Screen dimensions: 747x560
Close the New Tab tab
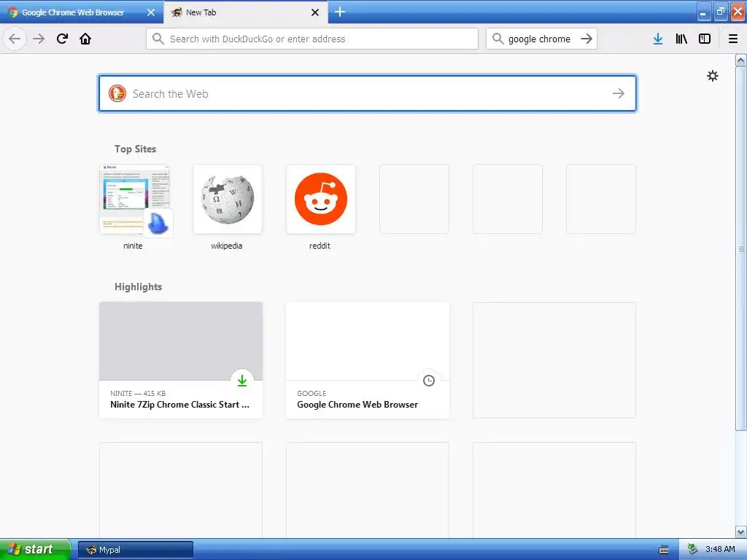pyautogui.click(x=315, y=12)
